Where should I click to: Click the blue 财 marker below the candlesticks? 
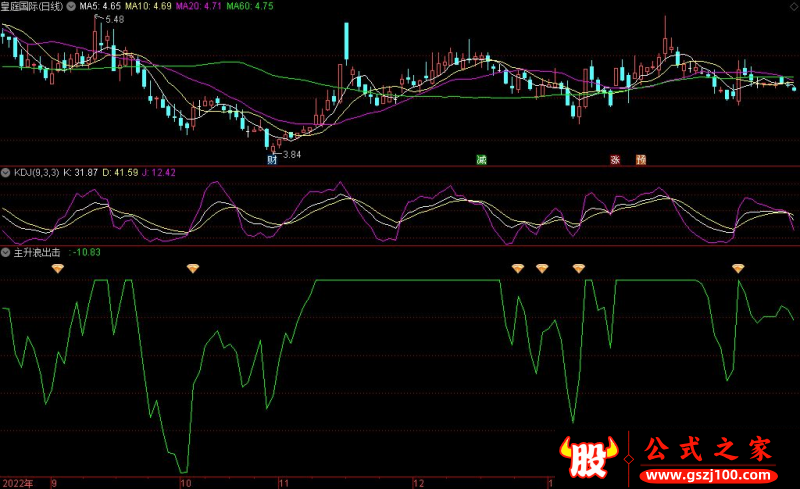point(271,160)
